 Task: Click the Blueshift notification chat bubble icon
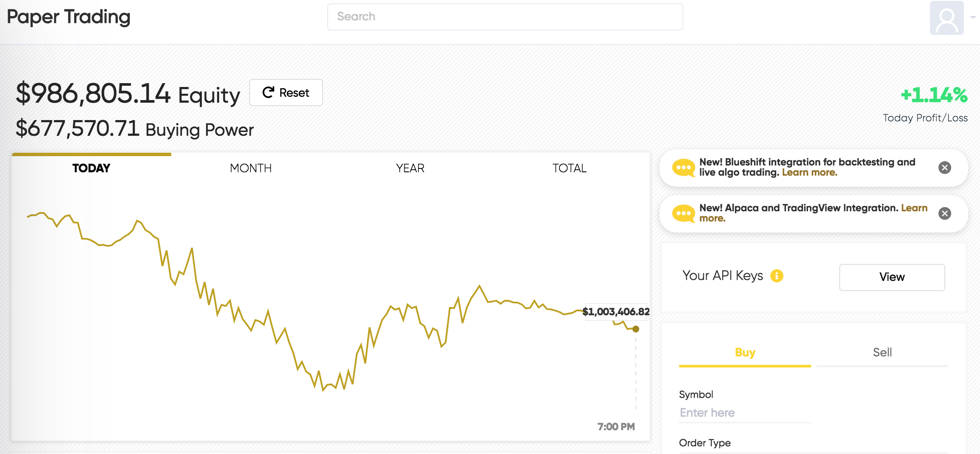tap(683, 168)
